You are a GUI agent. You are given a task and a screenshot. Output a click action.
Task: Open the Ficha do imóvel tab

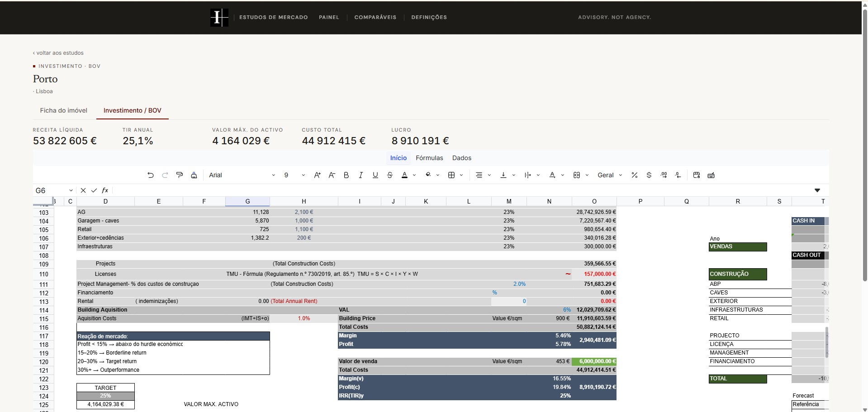tap(64, 110)
